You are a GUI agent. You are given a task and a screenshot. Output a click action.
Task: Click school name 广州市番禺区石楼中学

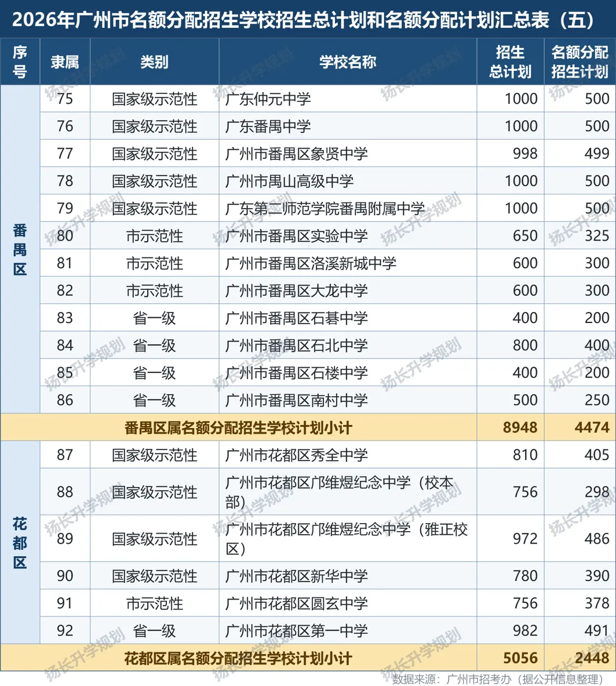tap(297, 373)
